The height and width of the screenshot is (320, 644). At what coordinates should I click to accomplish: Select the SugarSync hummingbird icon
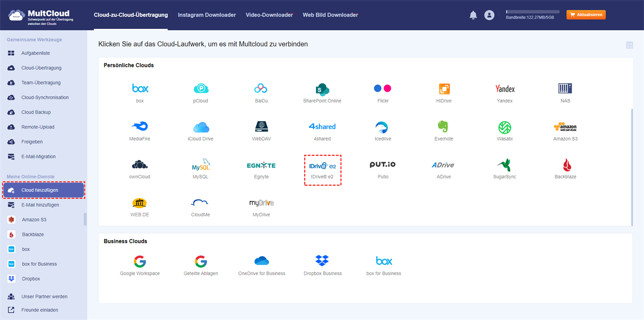(x=504, y=165)
